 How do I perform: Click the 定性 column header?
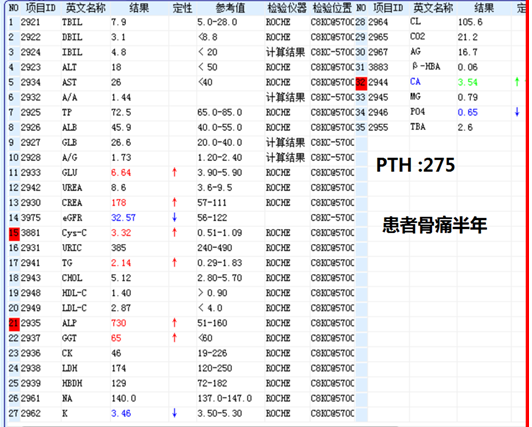[x=183, y=8]
